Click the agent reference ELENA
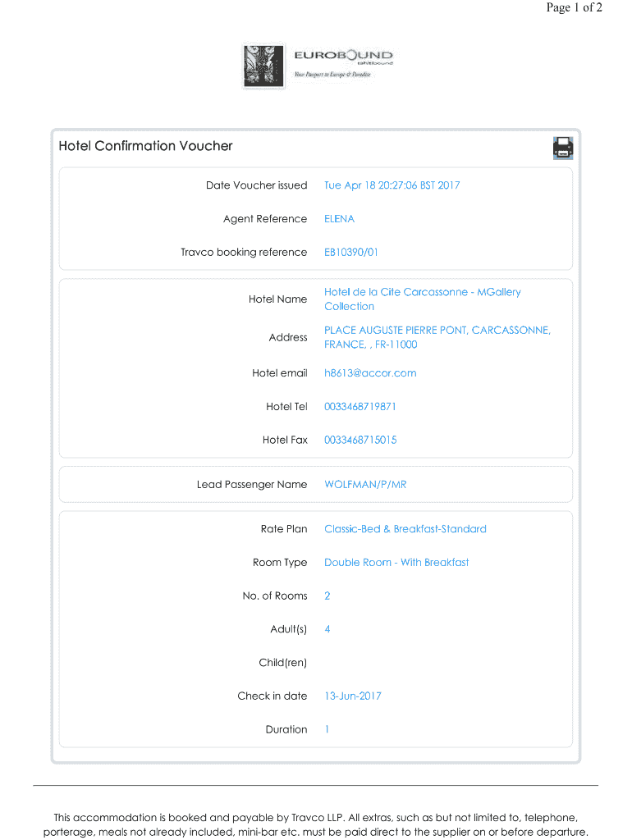Screen dimensions: 632x840 [x=339, y=219]
